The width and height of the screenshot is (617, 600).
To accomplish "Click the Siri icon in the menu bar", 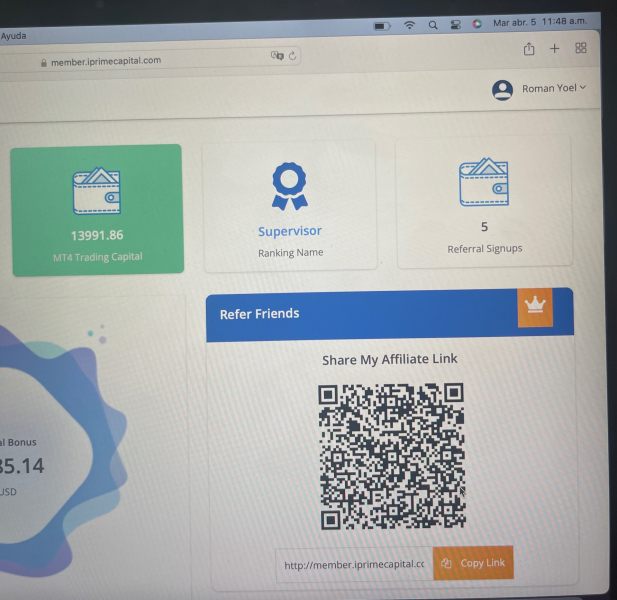I will (x=477, y=24).
